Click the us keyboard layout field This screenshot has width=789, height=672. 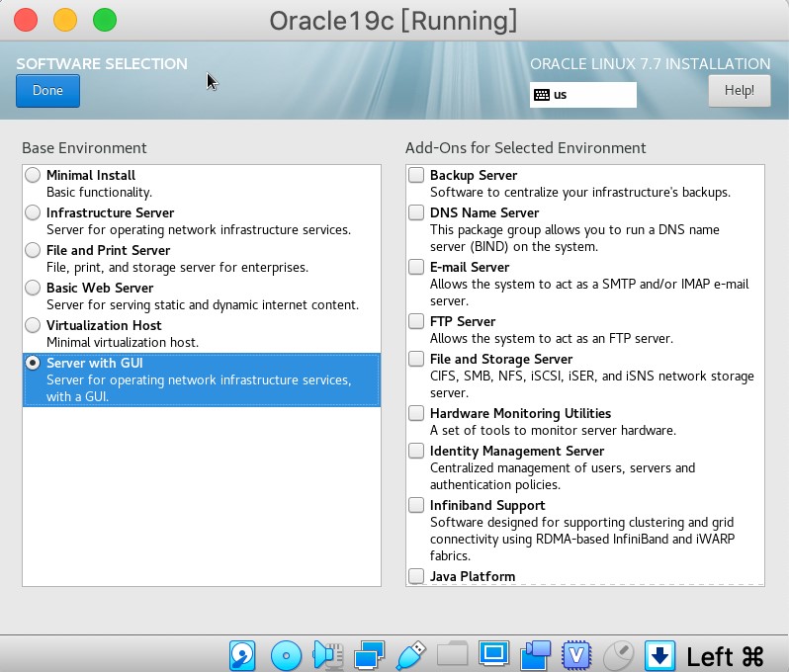point(582,95)
